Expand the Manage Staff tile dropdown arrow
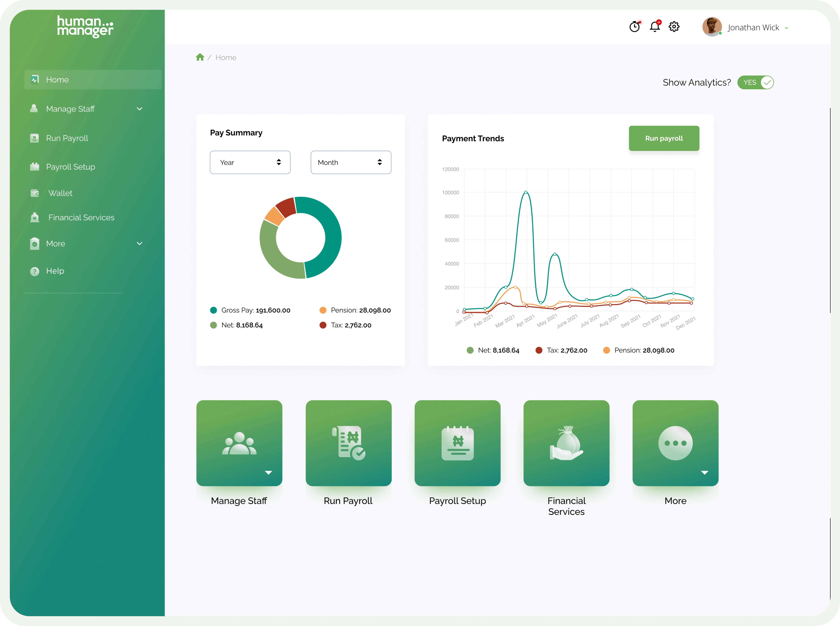840x626 pixels. coord(268,473)
